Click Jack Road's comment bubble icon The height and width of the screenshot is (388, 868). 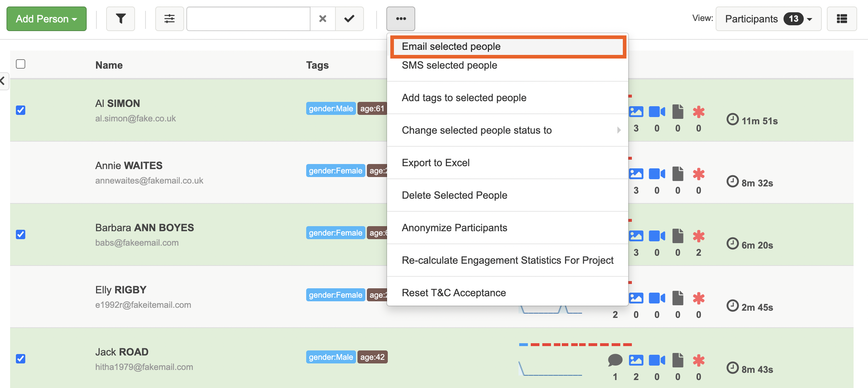(615, 360)
